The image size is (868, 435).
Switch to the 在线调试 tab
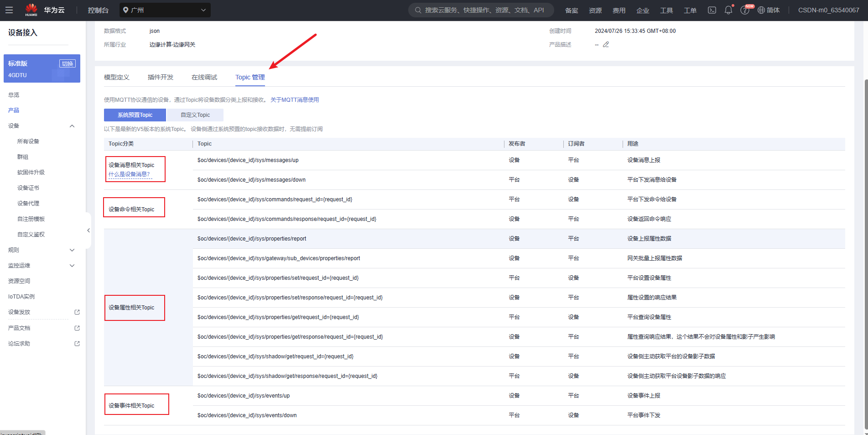tap(204, 77)
